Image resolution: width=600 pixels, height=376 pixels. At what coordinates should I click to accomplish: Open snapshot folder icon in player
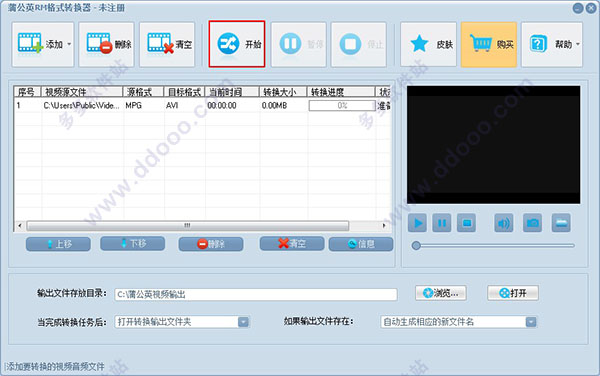(561, 223)
